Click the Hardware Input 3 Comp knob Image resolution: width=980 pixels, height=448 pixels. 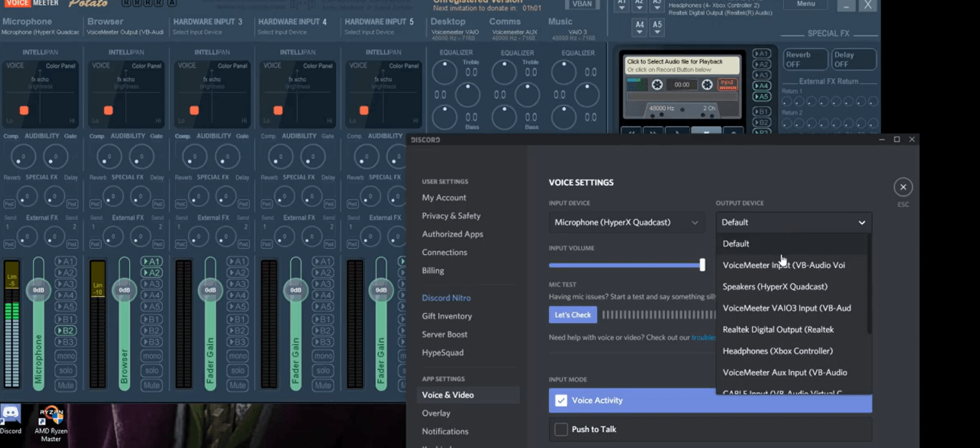coord(196,157)
